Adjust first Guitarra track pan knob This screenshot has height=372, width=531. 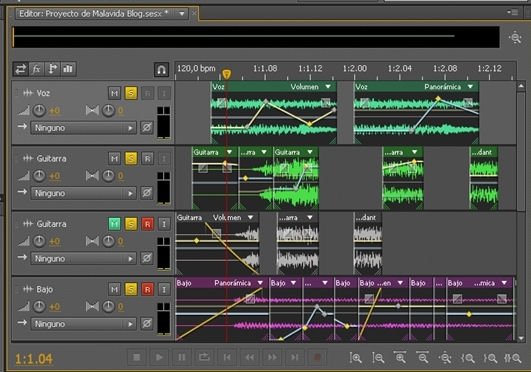[108, 176]
